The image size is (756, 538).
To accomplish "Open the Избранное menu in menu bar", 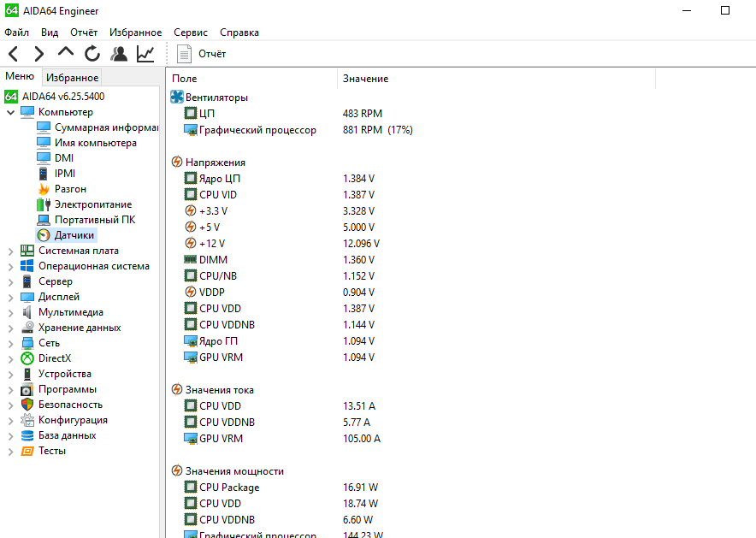I will coord(135,33).
